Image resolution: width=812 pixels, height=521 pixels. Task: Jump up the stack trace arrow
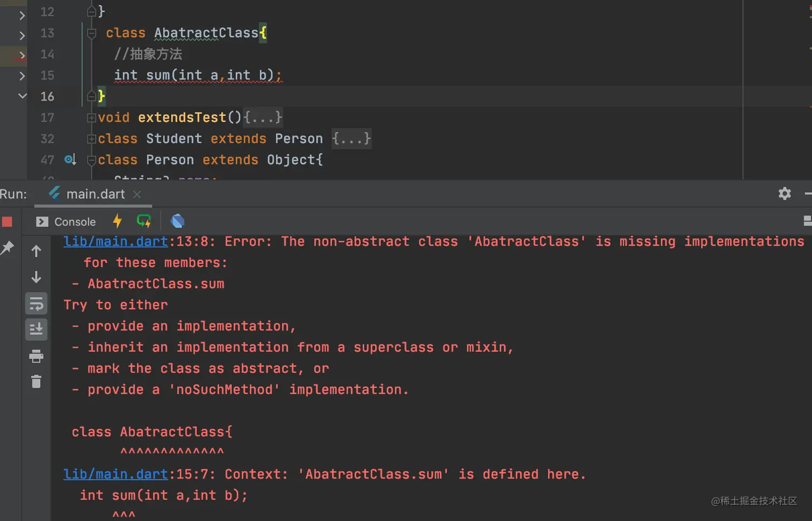pos(36,251)
